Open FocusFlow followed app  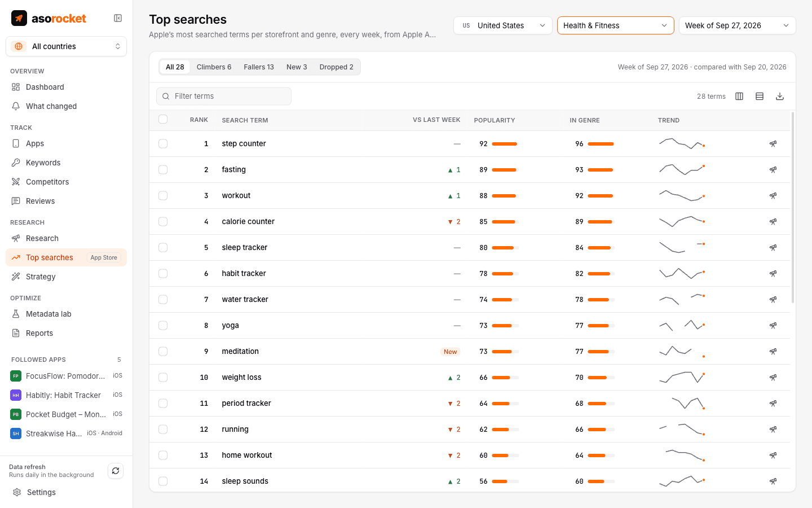66,376
